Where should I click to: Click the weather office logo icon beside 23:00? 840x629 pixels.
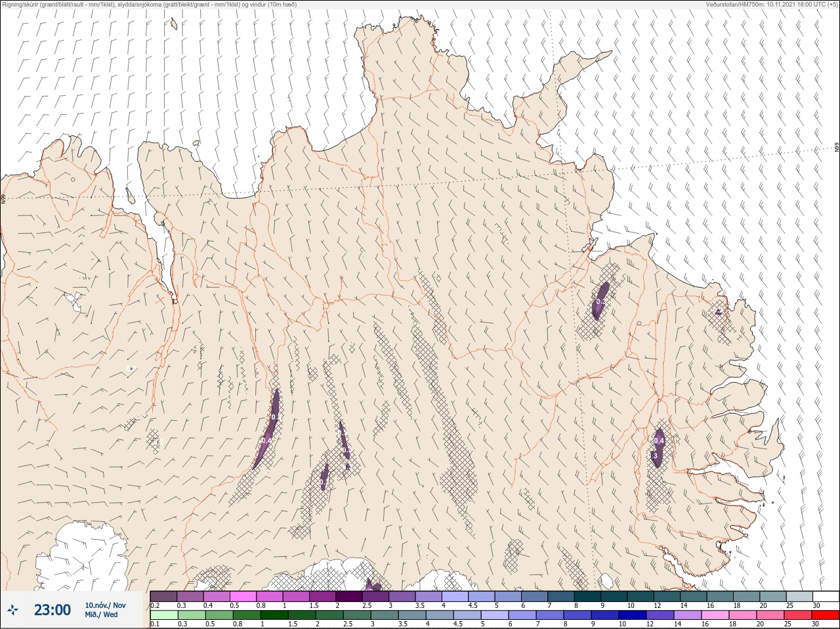pos(13,610)
